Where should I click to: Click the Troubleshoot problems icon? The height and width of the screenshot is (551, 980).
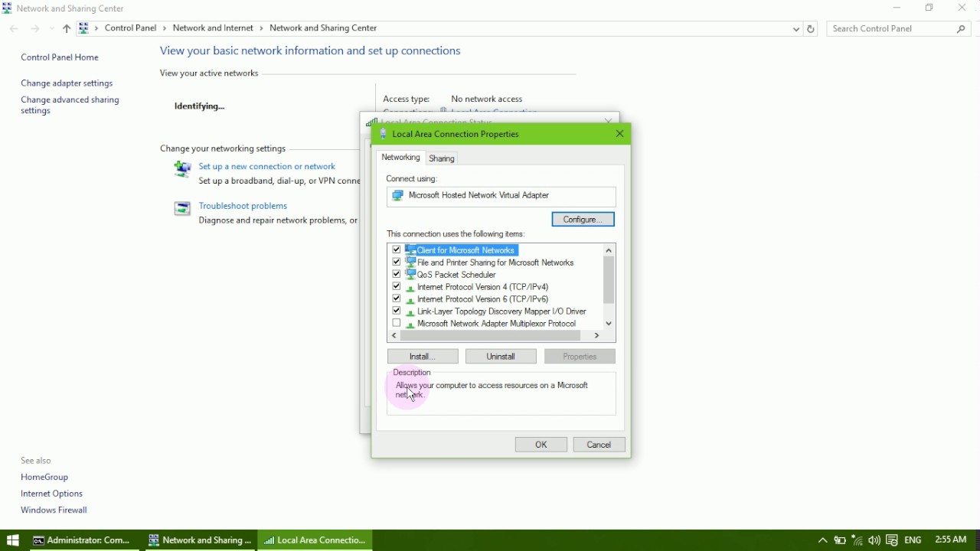point(181,209)
